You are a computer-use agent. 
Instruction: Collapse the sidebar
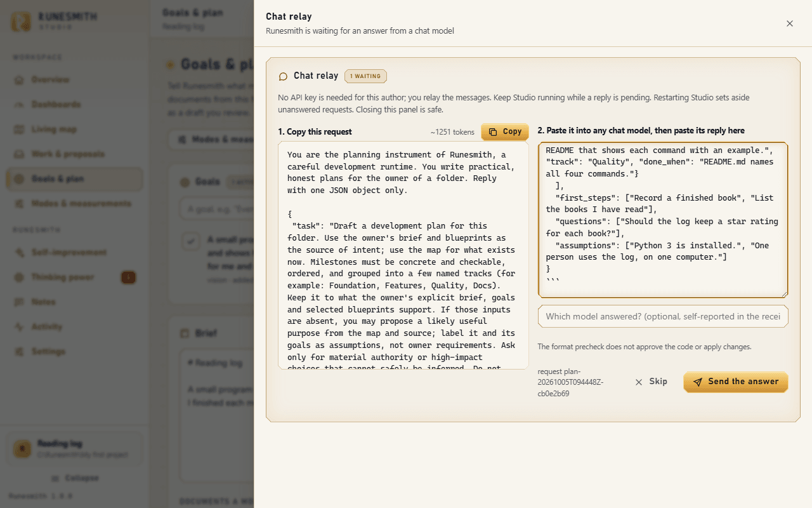74,478
